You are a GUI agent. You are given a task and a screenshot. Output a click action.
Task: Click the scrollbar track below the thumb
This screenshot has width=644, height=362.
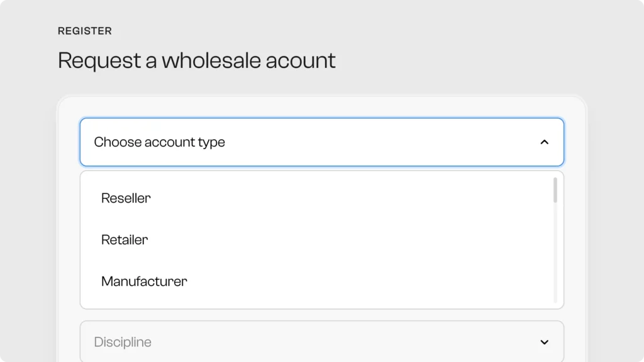point(555,252)
